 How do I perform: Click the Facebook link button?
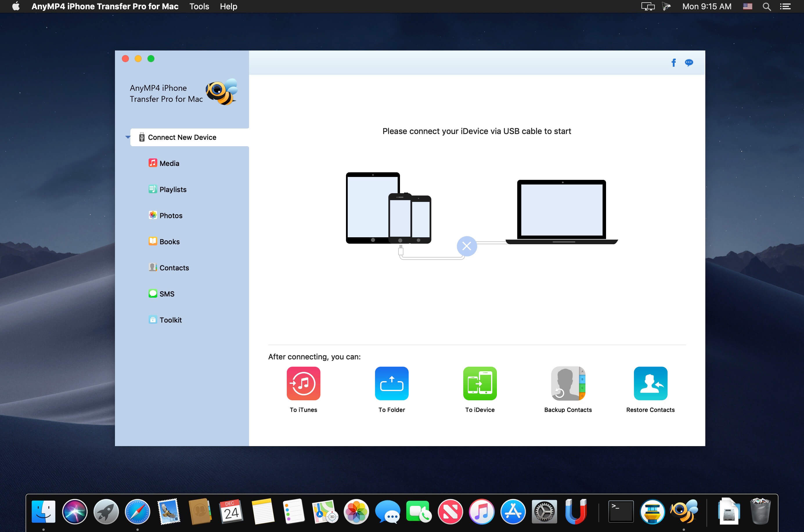click(673, 61)
